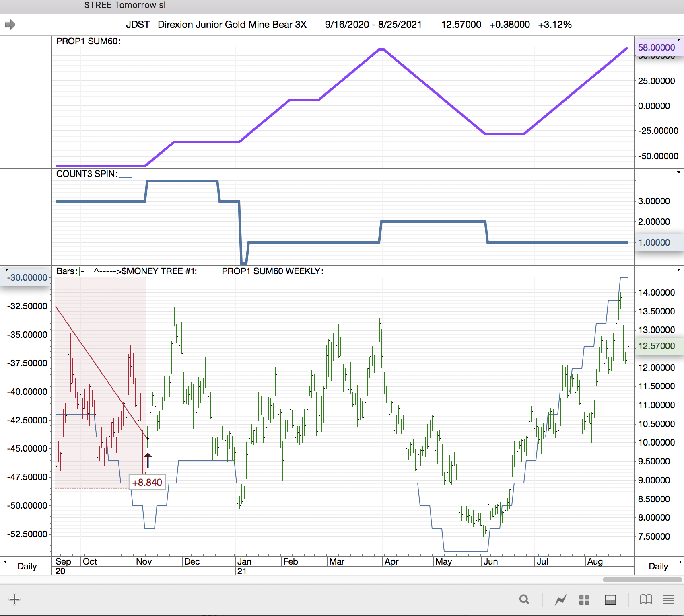
Task: Open the price pane right-side menu arrow
Action: (679, 270)
